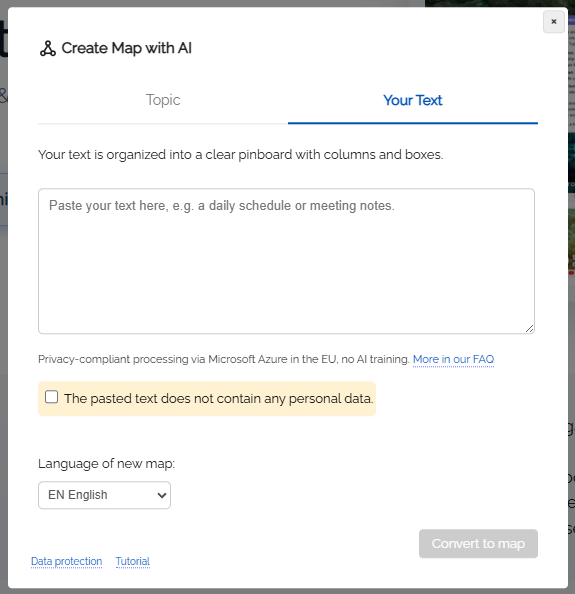Click the personal data confirmation label text
This screenshot has height=594, width=575.
(x=219, y=399)
